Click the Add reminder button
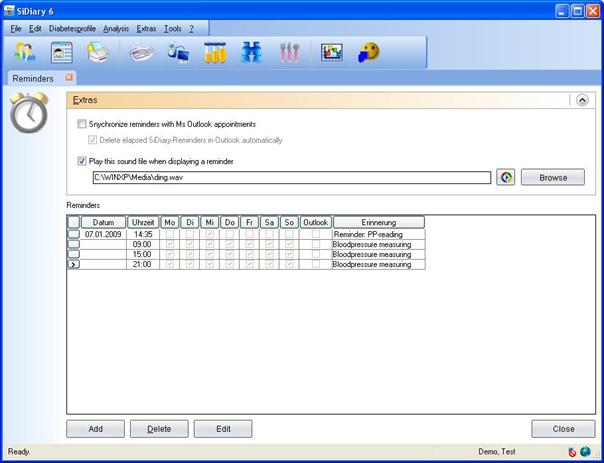Screen dimensions: 604x463 [x=95, y=429]
